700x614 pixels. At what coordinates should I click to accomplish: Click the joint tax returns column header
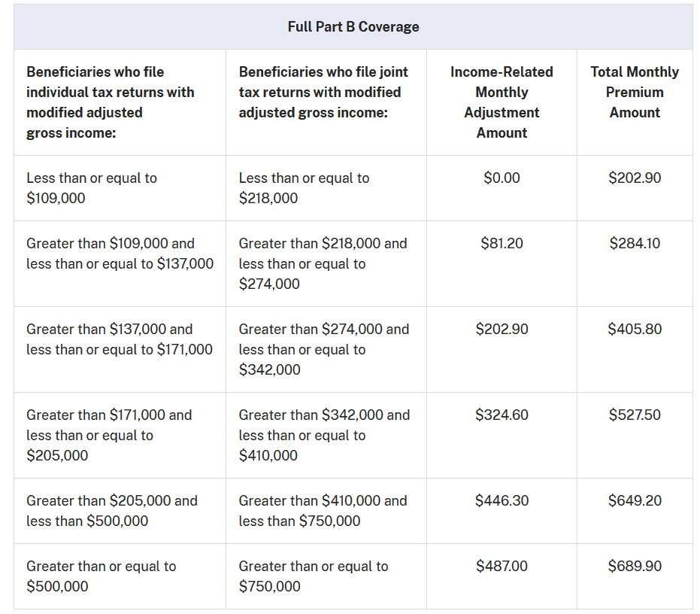(323, 93)
